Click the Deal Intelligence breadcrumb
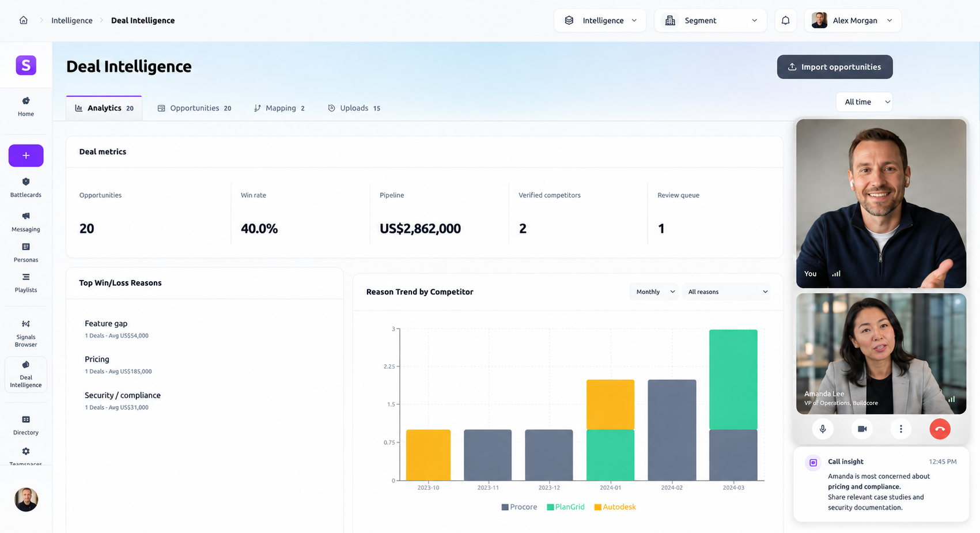The image size is (980, 533). pos(143,20)
